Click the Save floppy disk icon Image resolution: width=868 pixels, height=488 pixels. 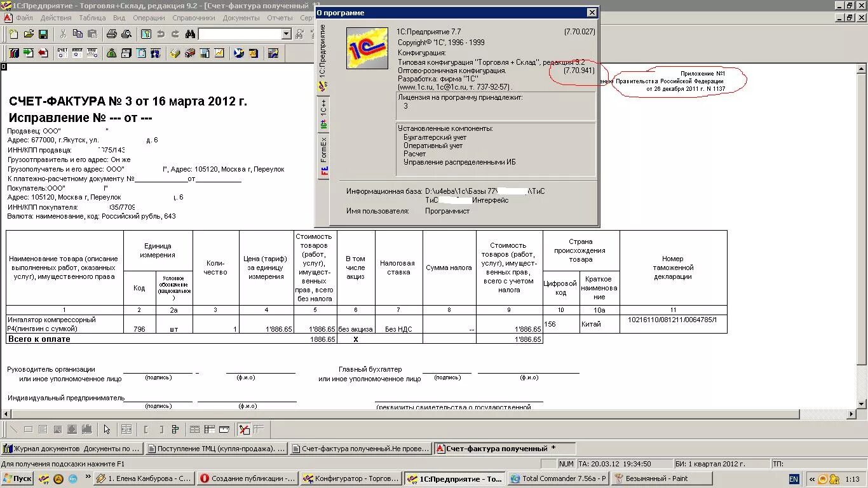tap(43, 34)
